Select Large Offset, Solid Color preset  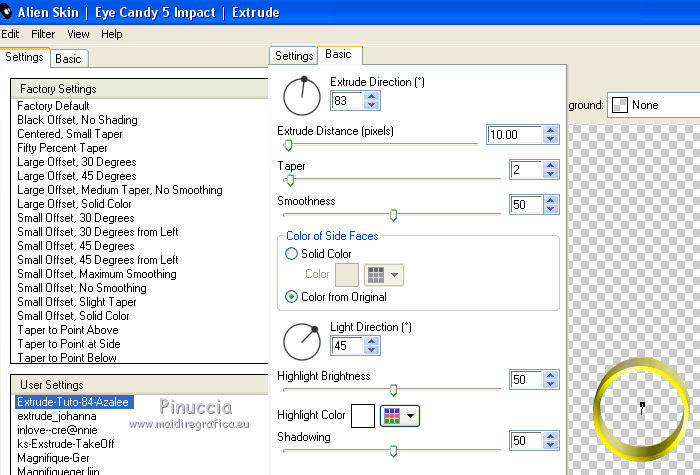tap(74, 204)
